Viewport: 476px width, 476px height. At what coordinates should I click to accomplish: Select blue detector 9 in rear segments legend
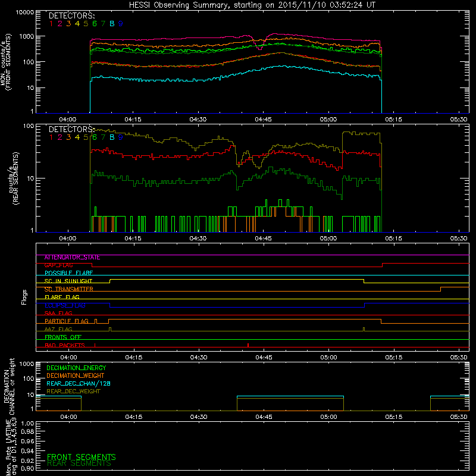coord(121,137)
